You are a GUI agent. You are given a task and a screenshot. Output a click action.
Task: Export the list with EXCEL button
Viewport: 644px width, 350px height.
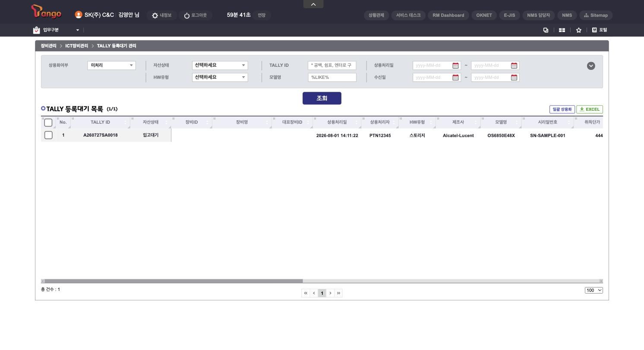click(590, 109)
